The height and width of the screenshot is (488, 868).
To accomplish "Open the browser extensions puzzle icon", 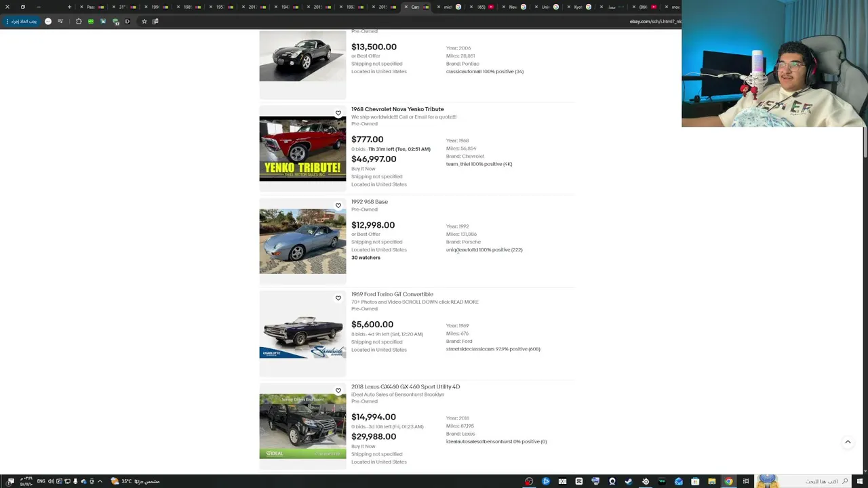I will (x=79, y=22).
